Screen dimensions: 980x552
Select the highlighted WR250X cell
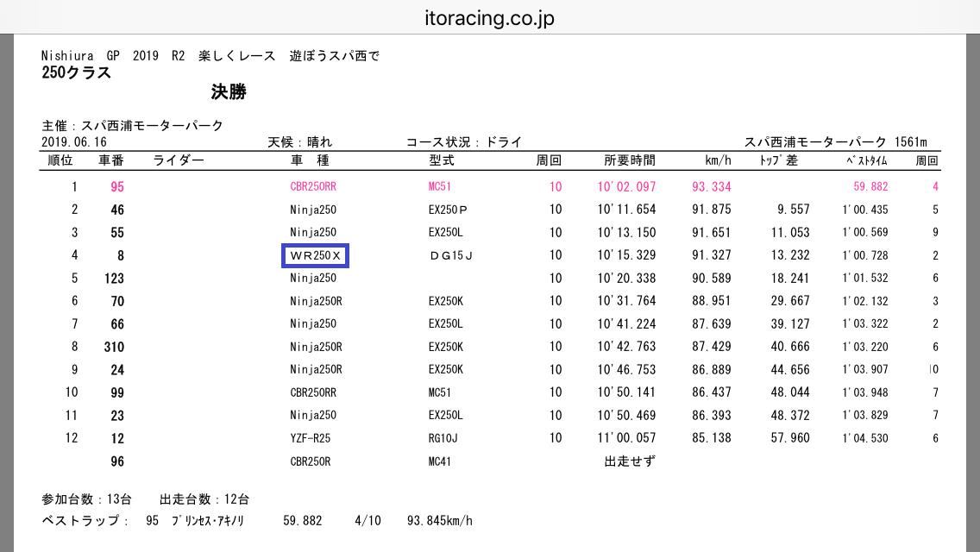point(315,255)
